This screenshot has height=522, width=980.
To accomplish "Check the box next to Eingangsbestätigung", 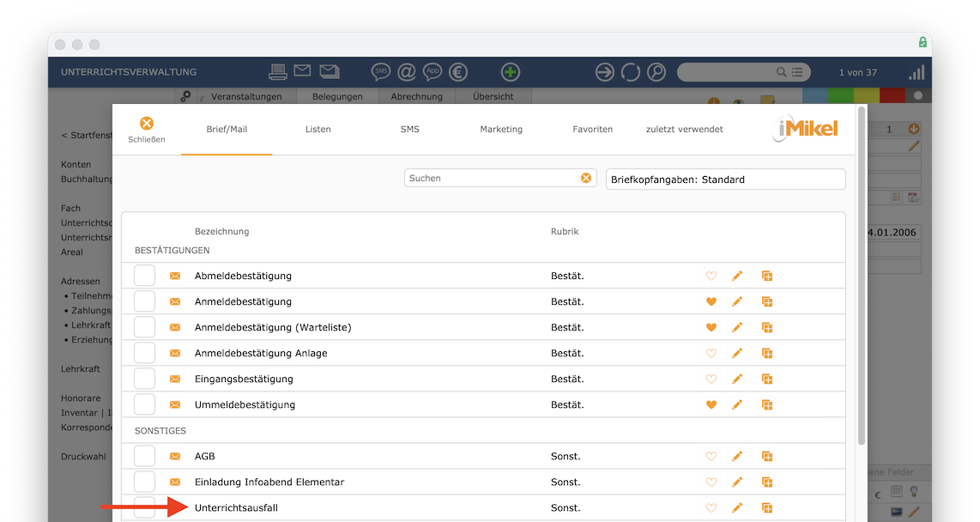I will pyautogui.click(x=144, y=379).
